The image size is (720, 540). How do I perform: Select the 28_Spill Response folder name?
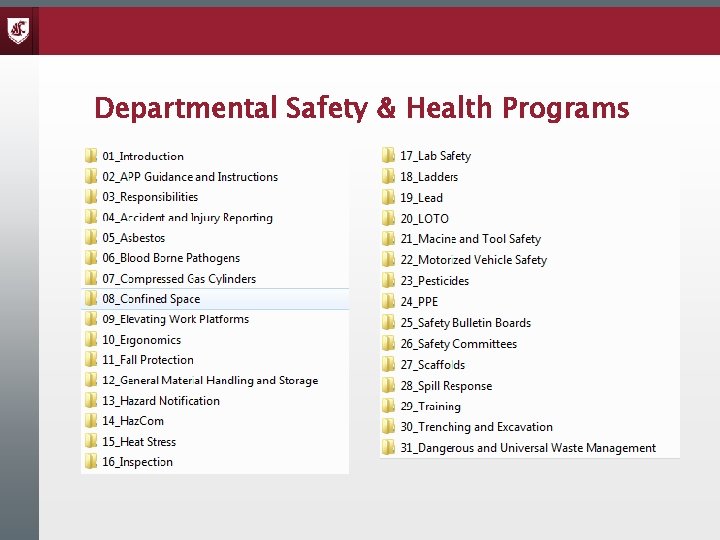pos(446,386)
